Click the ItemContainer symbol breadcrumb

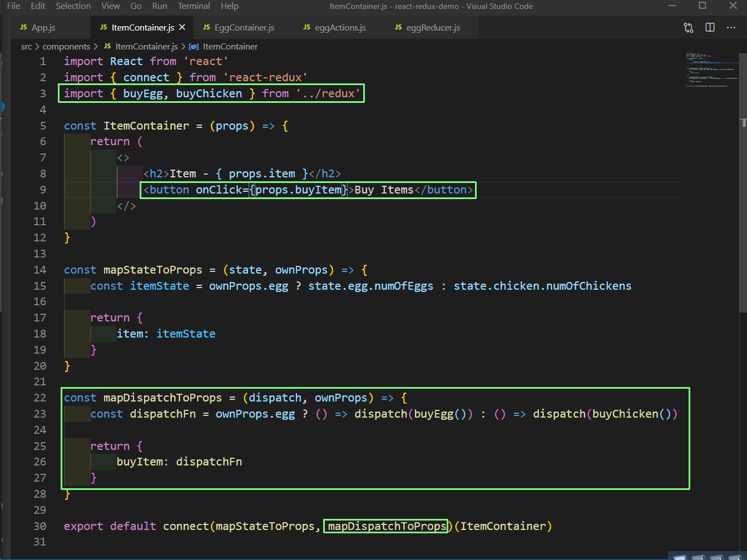[230, 47]
